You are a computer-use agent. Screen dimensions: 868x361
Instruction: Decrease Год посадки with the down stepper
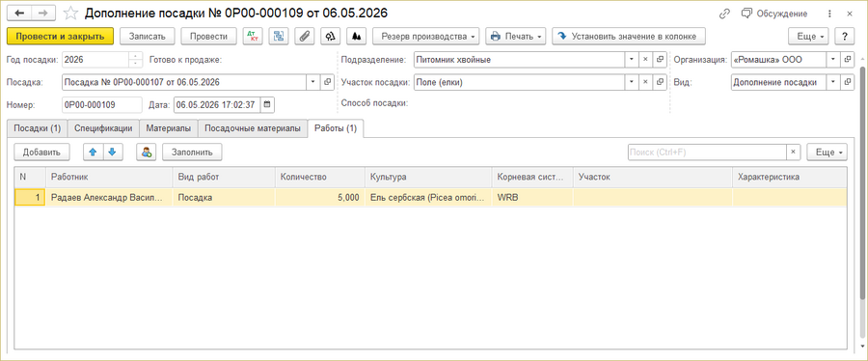pyautogui.click(x=136, y=63)
